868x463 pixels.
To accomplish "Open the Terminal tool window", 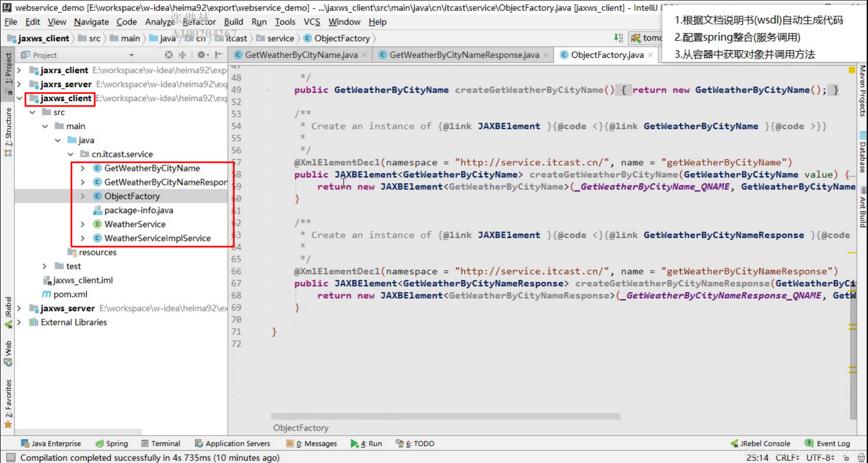I will click(161, 444).
